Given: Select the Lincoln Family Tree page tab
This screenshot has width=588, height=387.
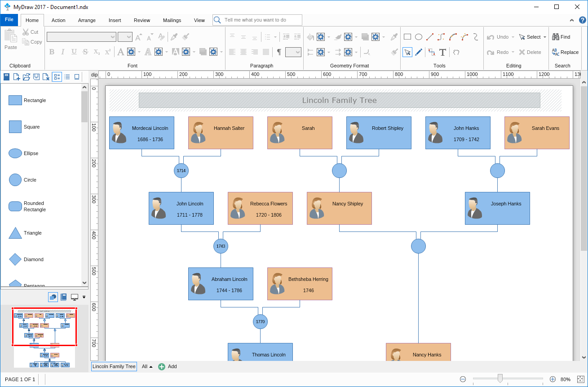Looking at the screenshot, I should [114, 367].
